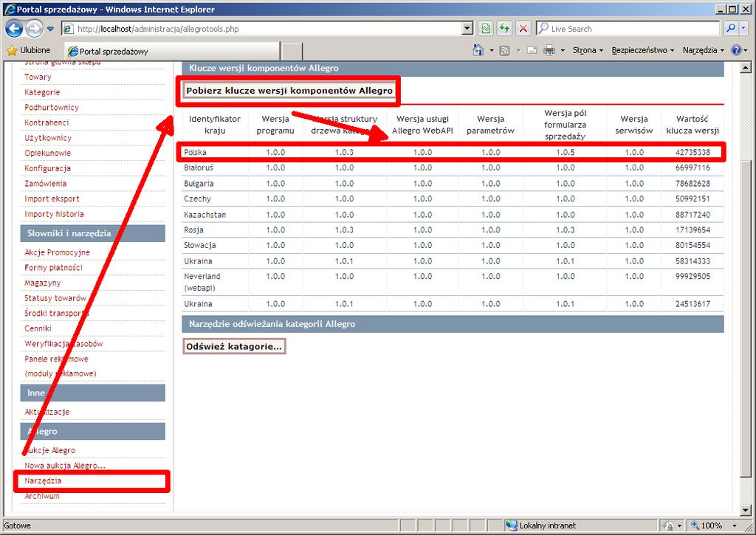Image resolution: width=756 pixels, height=535 pixels.
Task: Click the browser Forward arrow button
Action: coord(34,29)
